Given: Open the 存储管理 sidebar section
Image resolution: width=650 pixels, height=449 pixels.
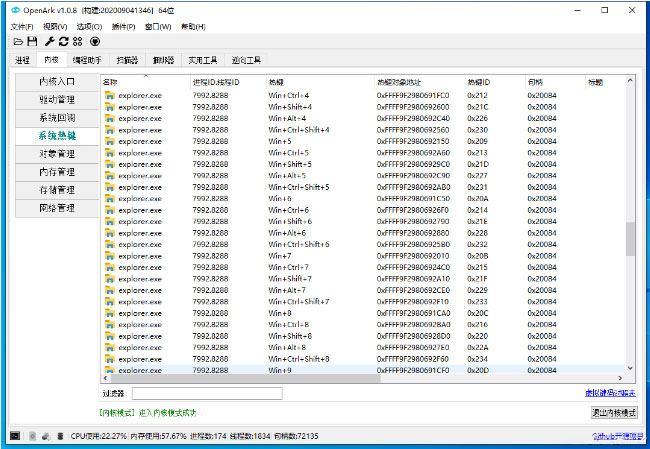Looking at the screenshot, I should coord(57,190).
